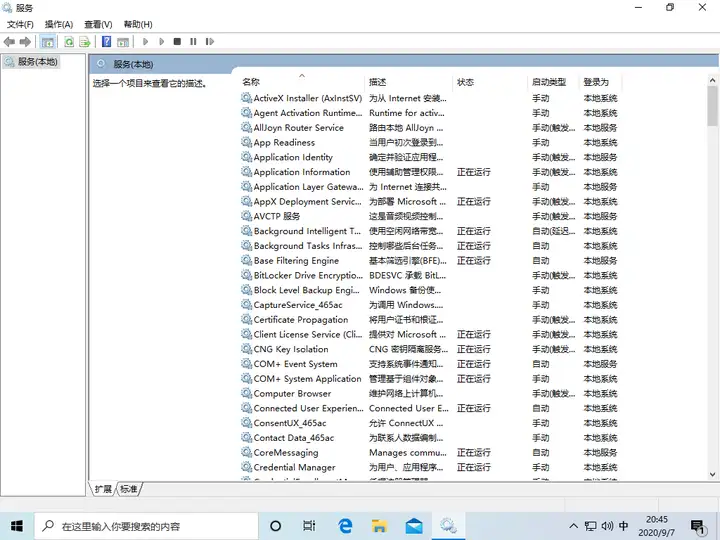Image resolution: width=720 pixels, height=540 pixels.
Task: Sort by the 状态 column header
Action: [491, 82]
